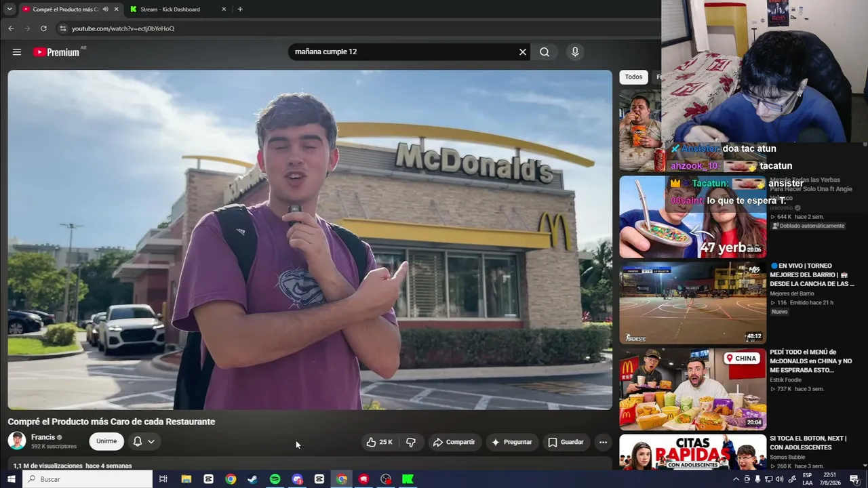The height and width of the screenshot is (488, 868).
Task: Launch Steam from the taskbar
Action: click(252, 479)
